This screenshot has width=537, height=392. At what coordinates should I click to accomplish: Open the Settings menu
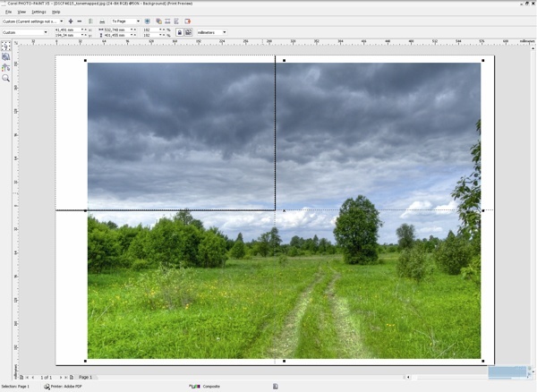coord(38,12)
